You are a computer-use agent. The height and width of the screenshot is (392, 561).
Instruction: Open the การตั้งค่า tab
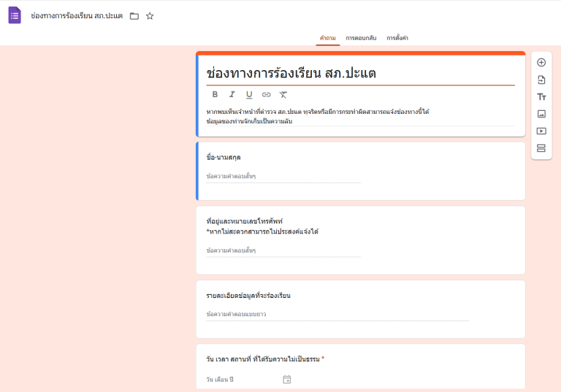397,38
